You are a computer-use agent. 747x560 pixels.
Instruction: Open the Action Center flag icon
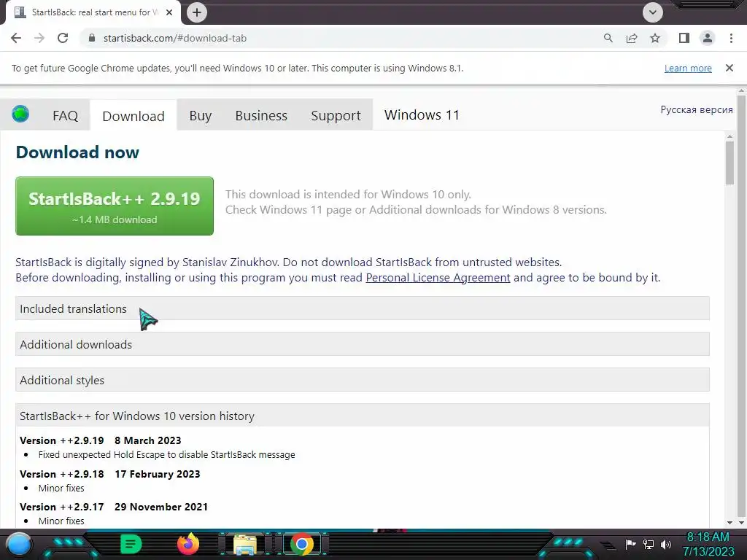(631, 544)
